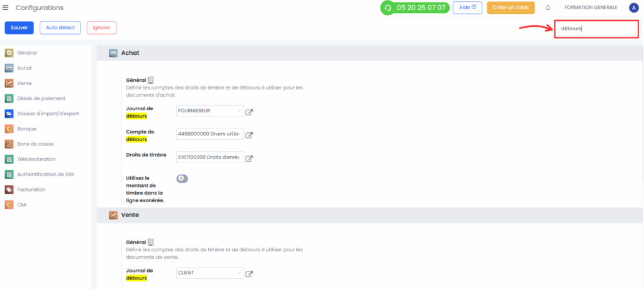Expand the FOURNISSEUR journal dropdown
The height and width of the screenshot is (289, 644).
[210, 111]
